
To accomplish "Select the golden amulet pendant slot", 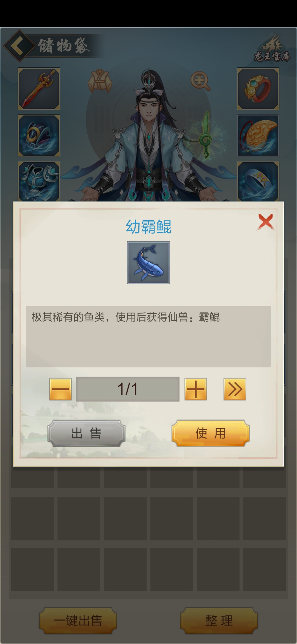I will point(258,135).
